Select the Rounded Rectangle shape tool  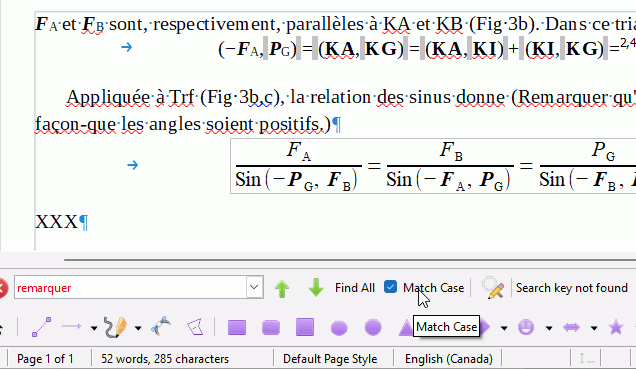click(271, 328)
